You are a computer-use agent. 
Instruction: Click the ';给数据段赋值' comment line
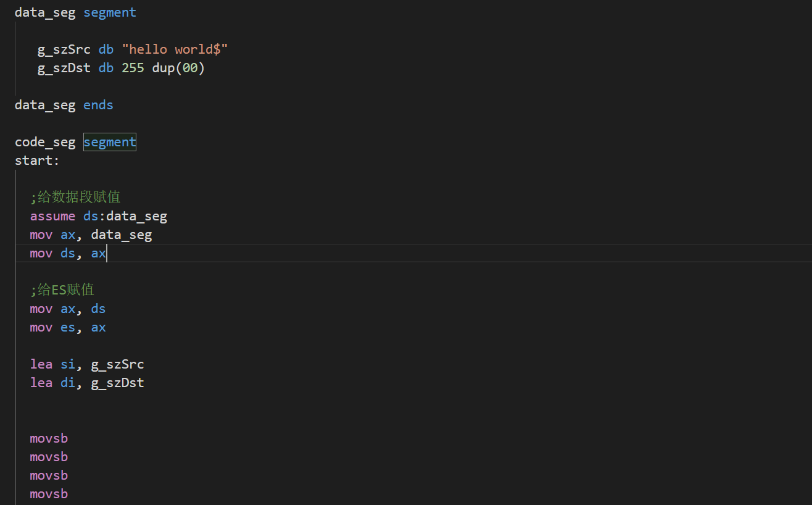tap(75, 198)
